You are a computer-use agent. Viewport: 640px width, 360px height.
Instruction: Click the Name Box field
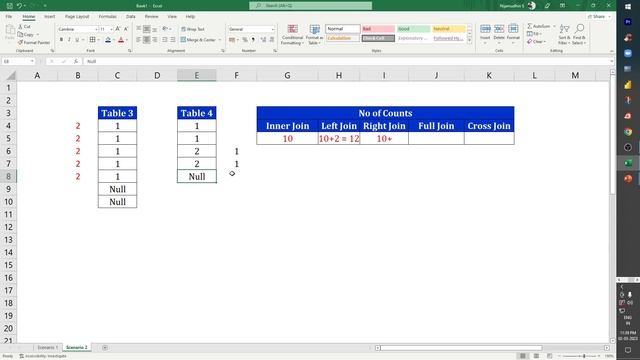18,61
